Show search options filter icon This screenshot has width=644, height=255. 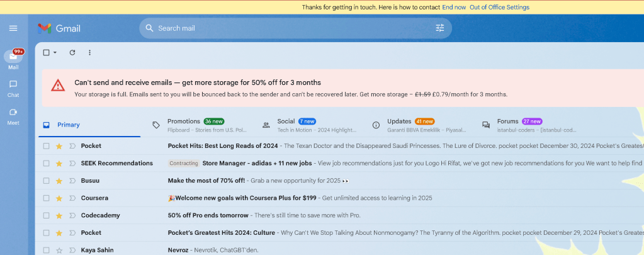[x=440, y=28]
